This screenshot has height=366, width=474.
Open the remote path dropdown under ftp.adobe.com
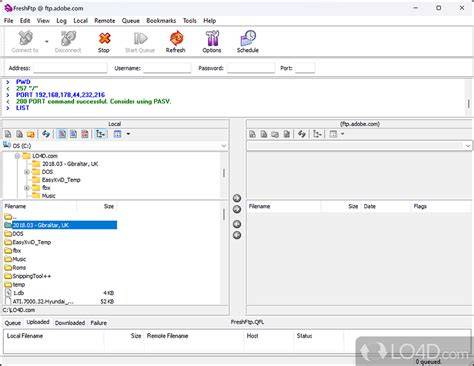(468, 146)
